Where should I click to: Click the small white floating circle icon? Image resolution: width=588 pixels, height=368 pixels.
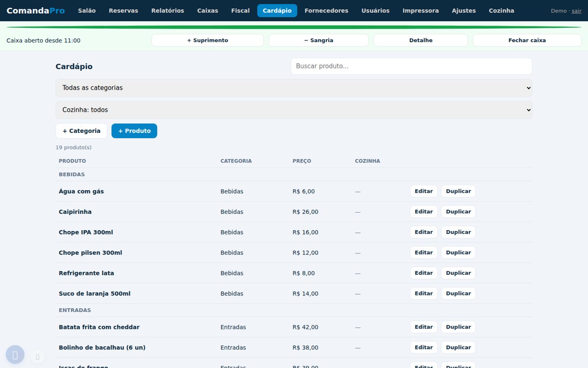click(37, 357)
